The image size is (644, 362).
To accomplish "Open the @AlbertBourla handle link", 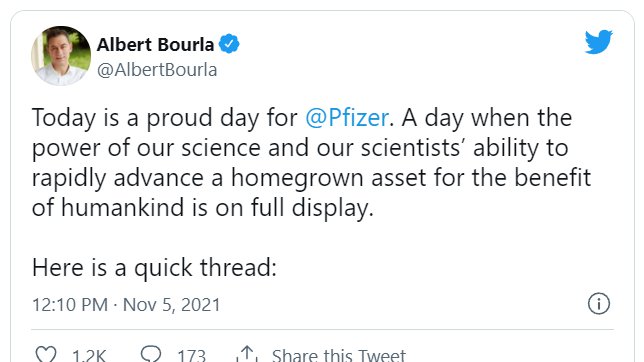I will 157,70.
